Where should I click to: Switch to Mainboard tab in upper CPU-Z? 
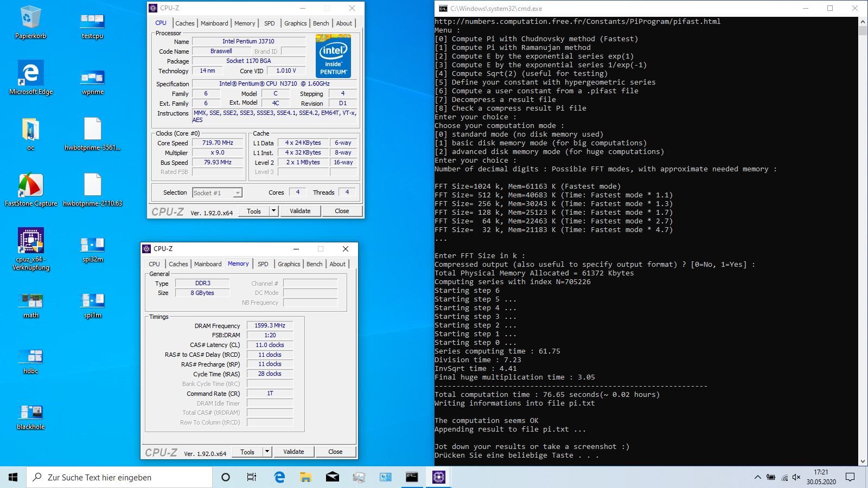(214, 23)
